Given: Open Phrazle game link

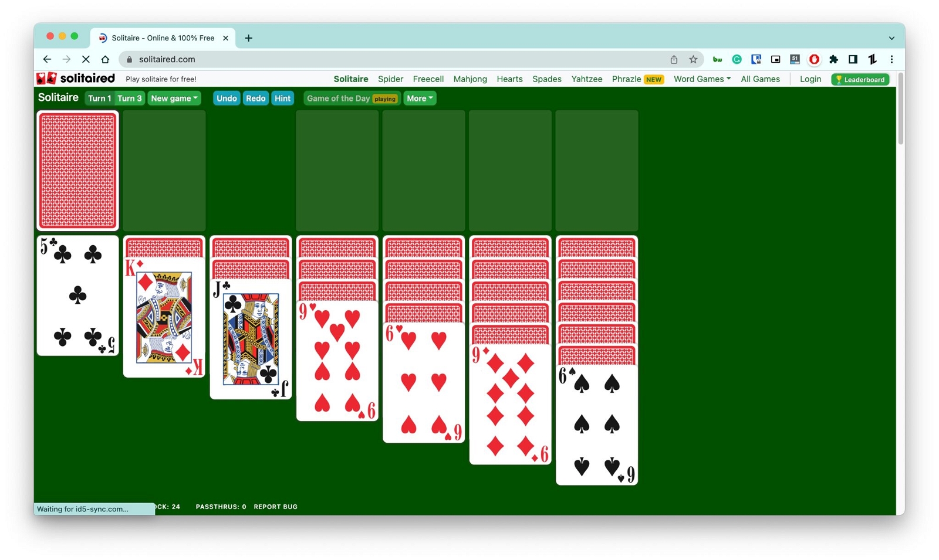Looking at the screenshot, I should coord(638,79).
